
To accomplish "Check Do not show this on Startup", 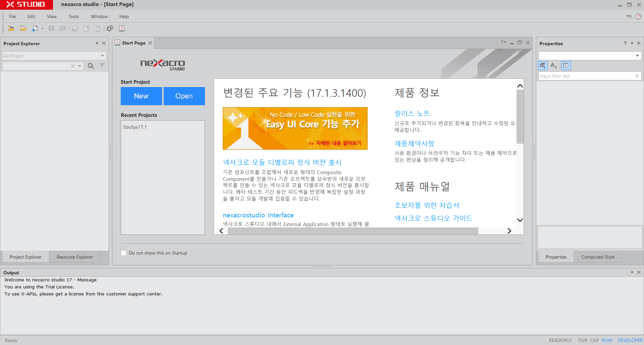I will pos(123,253).
